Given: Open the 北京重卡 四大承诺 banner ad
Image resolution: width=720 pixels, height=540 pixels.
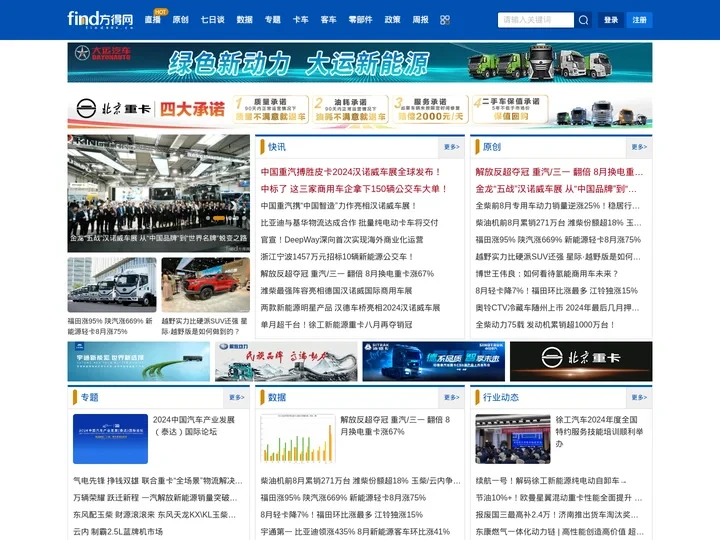Looking at the screenshot, I should [360, 110].
